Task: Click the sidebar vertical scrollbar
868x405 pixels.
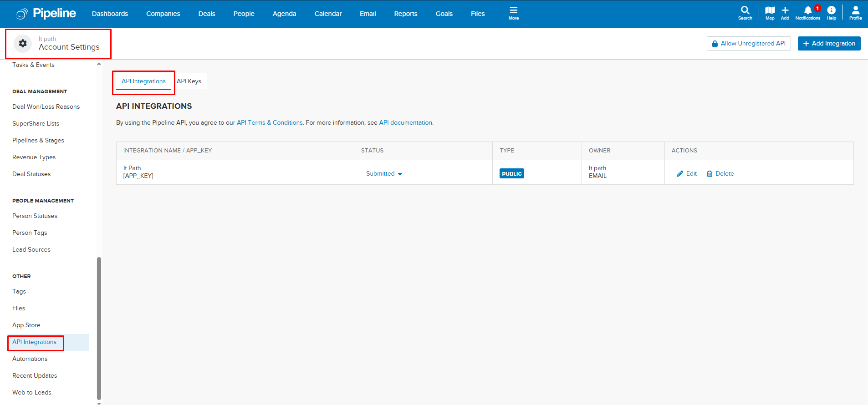Action: click(x=99, y=328)
